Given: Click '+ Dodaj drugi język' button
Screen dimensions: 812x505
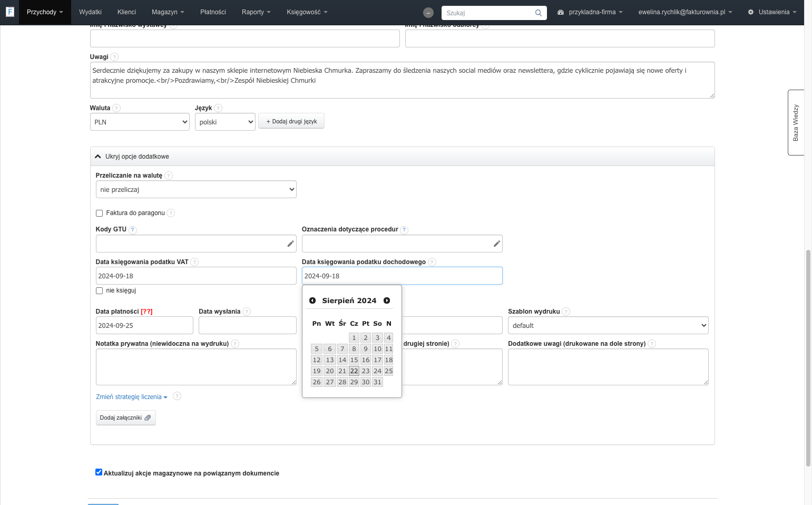Looking at the screenshot, I should click(291, 121).
